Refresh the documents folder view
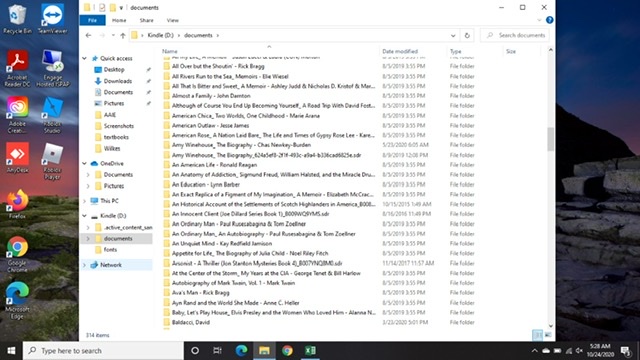Image resolution: width=640 pixels, height=360 pixels. pos(467,36)
